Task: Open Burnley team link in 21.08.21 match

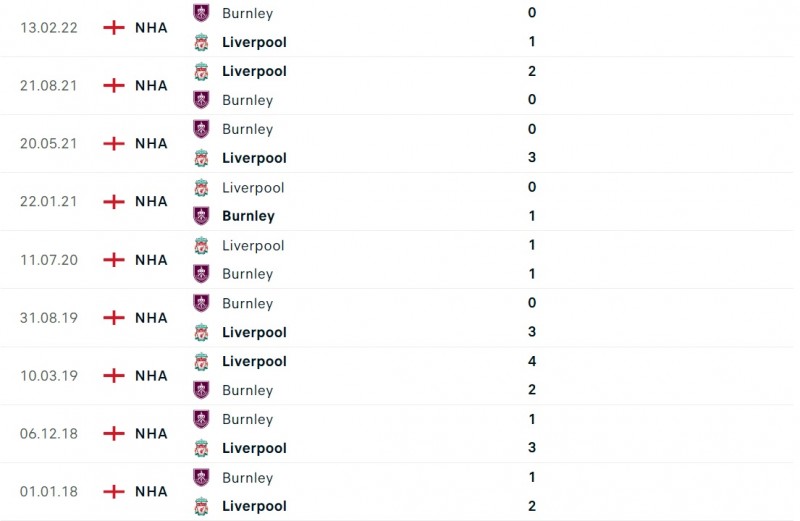Action: (247, 100)
